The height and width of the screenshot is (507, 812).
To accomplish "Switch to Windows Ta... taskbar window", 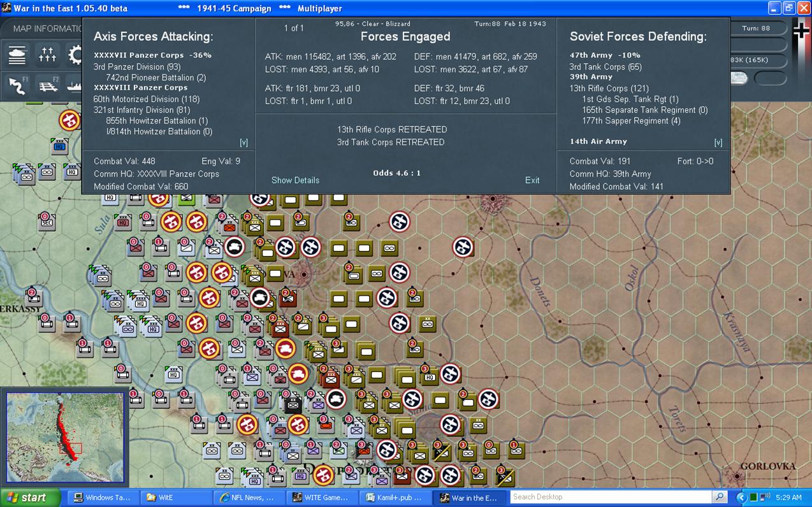I will pyautogui.click(x=103, y=497).
